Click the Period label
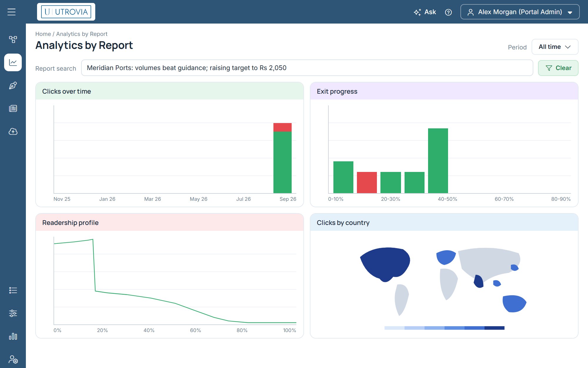588x368 pixels. point(517,47)
